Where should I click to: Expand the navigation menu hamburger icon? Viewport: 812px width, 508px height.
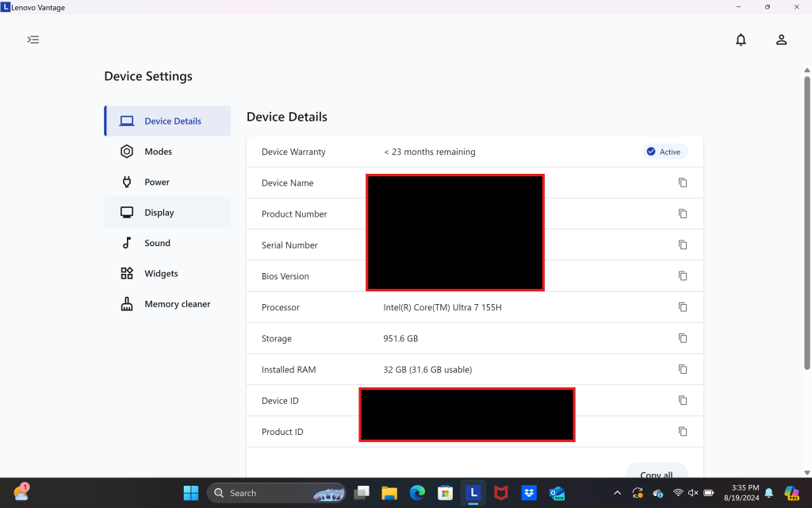click(x=33, y=40)
